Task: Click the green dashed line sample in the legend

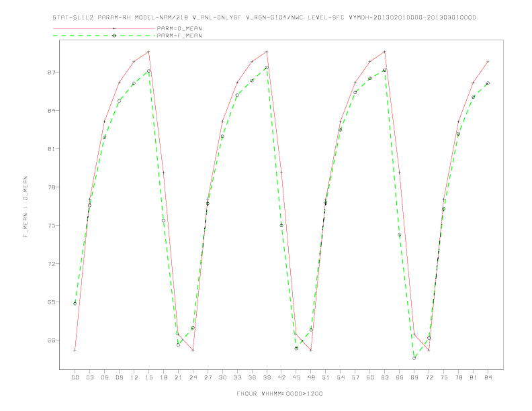Action: tap(104, 36)
